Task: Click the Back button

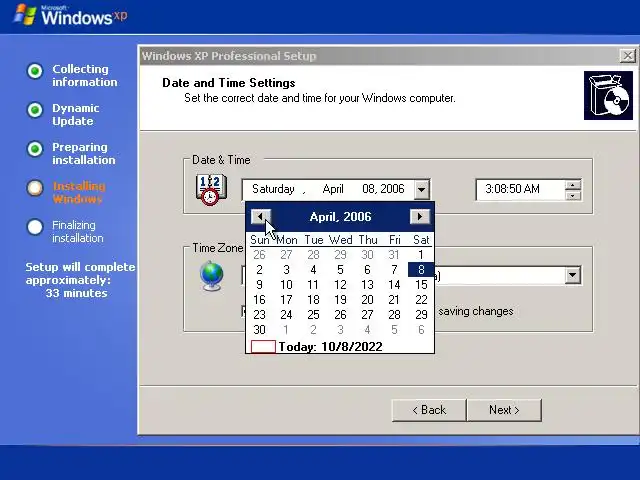Action: 429,410
